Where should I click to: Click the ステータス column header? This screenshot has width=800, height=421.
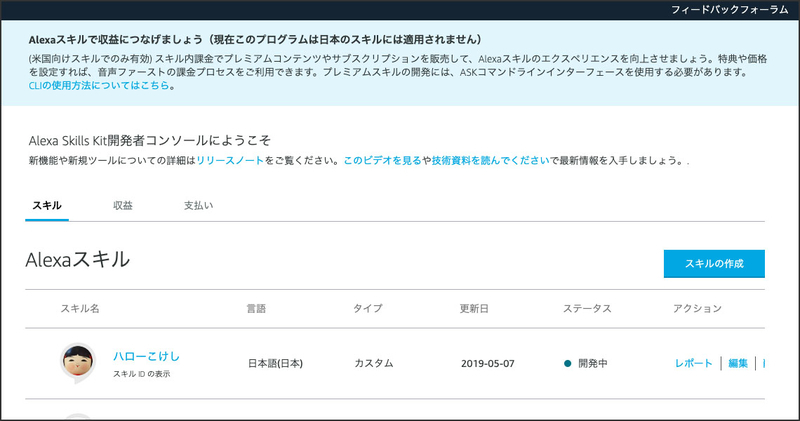point(587,309)
